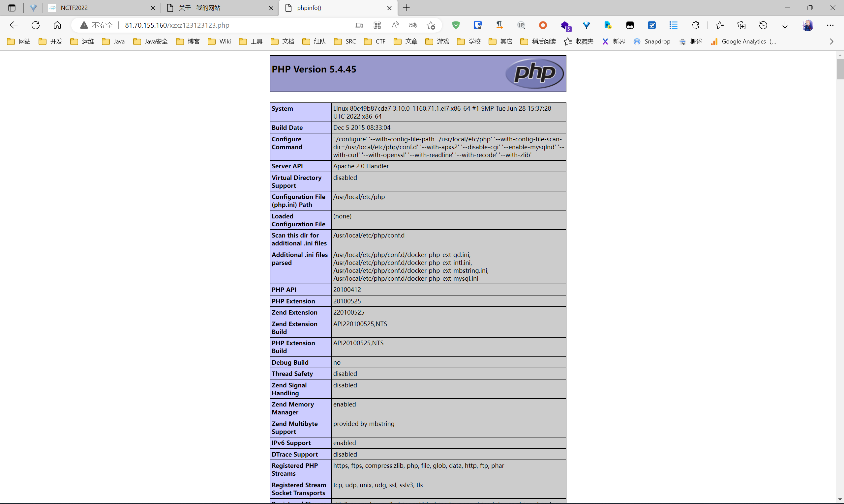The height and width of the screenshot is (504, 844).
Task: Open the IP lookup extension
Action: (521, 25)
